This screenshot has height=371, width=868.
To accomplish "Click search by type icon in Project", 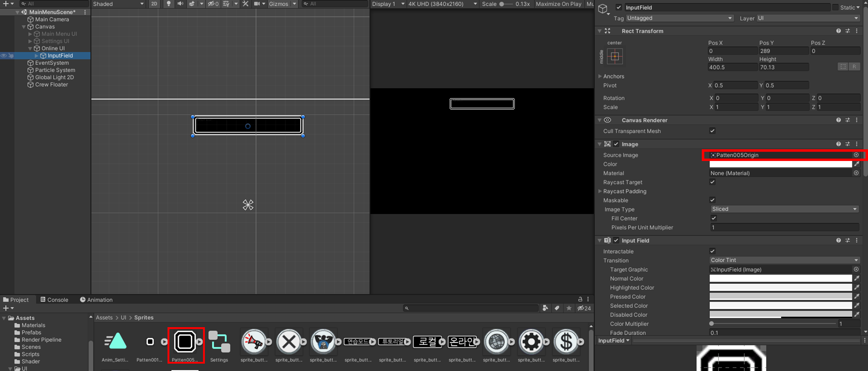I will [546, 308].
